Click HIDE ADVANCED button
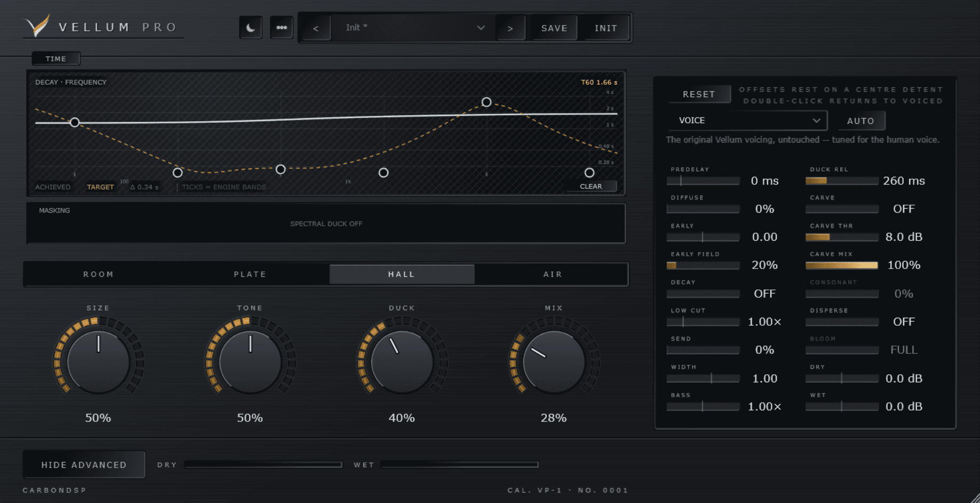 [x=84, y=465]
